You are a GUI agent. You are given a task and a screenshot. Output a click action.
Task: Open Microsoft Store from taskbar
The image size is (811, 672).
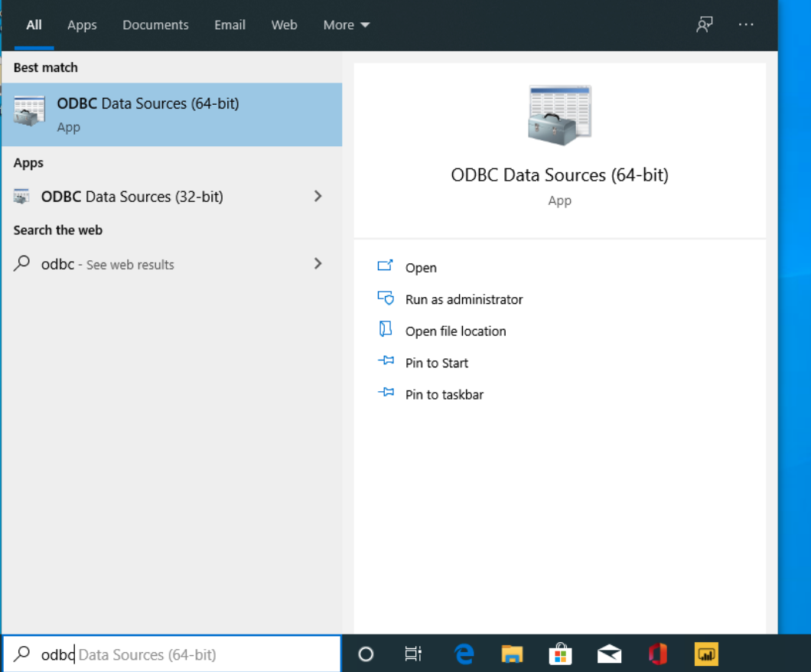(x=560, y=654)
